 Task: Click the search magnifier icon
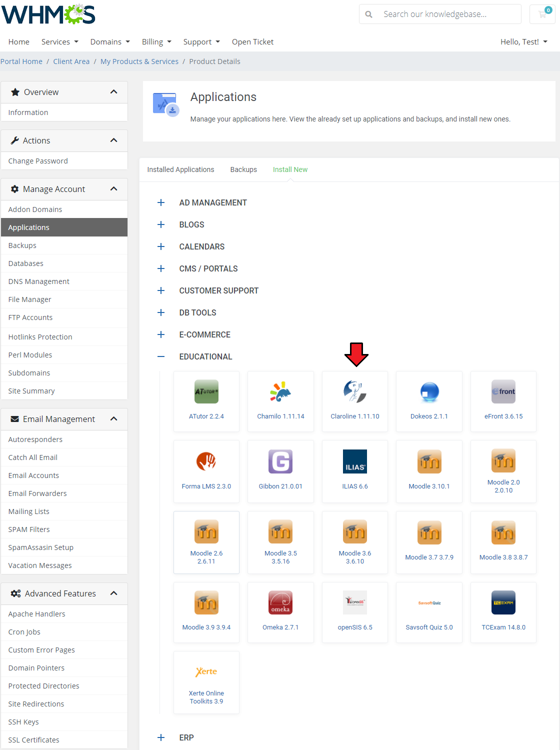368,14
